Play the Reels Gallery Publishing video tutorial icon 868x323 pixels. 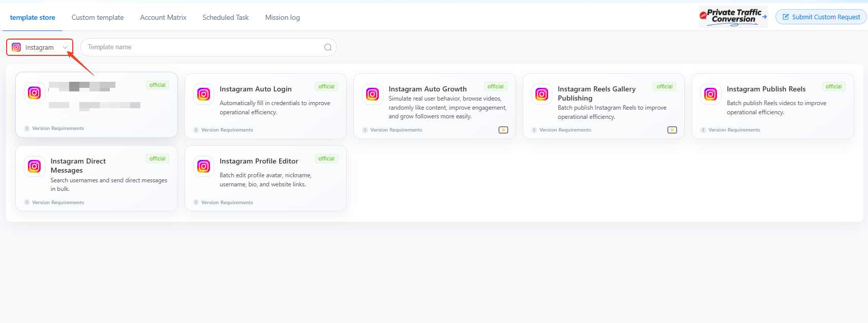pos(672,130)
